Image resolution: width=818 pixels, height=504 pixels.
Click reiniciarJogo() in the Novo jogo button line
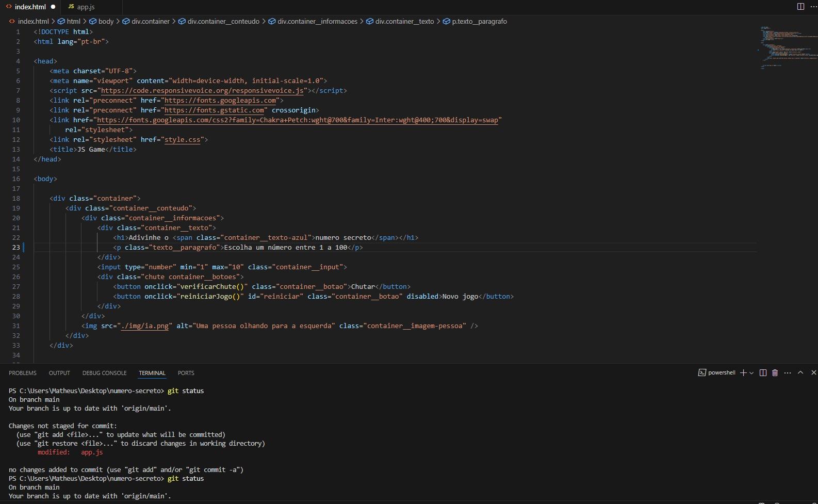(210, 296)
